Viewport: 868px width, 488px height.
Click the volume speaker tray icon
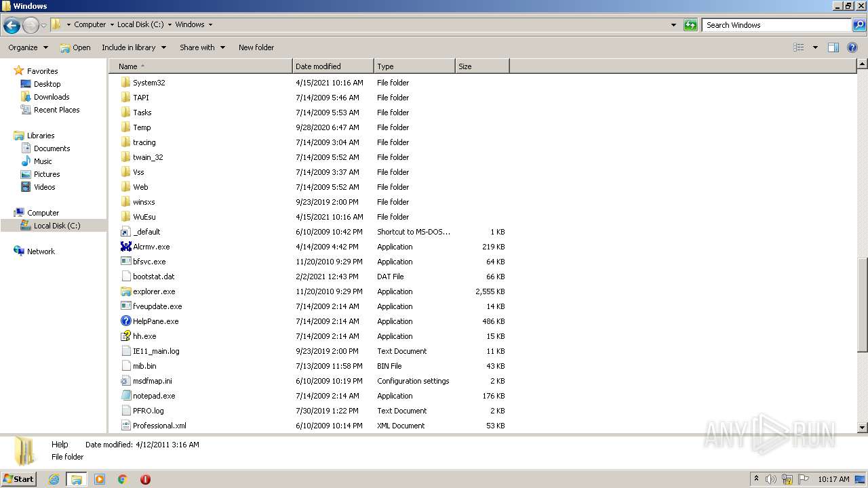pos(772,479)
